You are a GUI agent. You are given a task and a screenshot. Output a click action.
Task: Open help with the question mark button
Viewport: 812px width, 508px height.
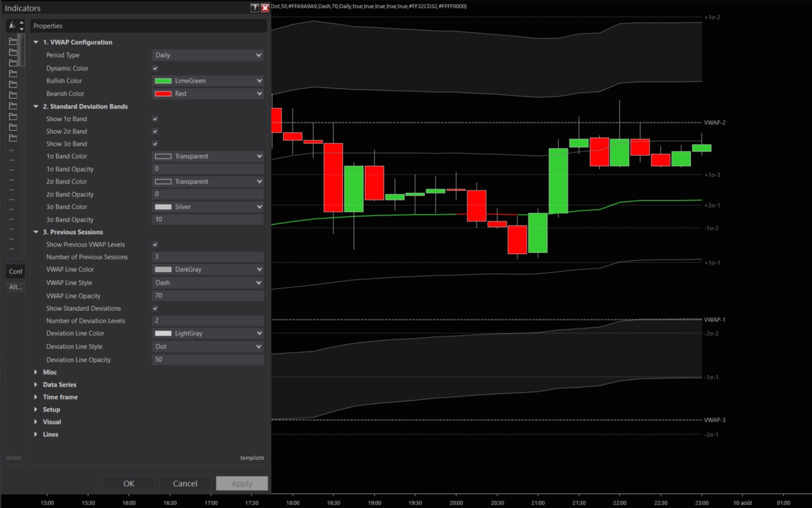[x=255, y=8]
